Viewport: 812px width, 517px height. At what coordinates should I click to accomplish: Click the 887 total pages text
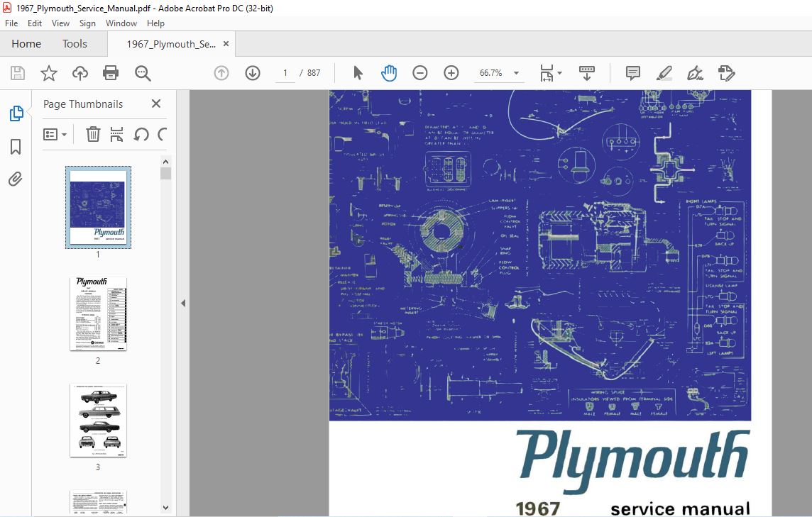[x=314, y=73]
